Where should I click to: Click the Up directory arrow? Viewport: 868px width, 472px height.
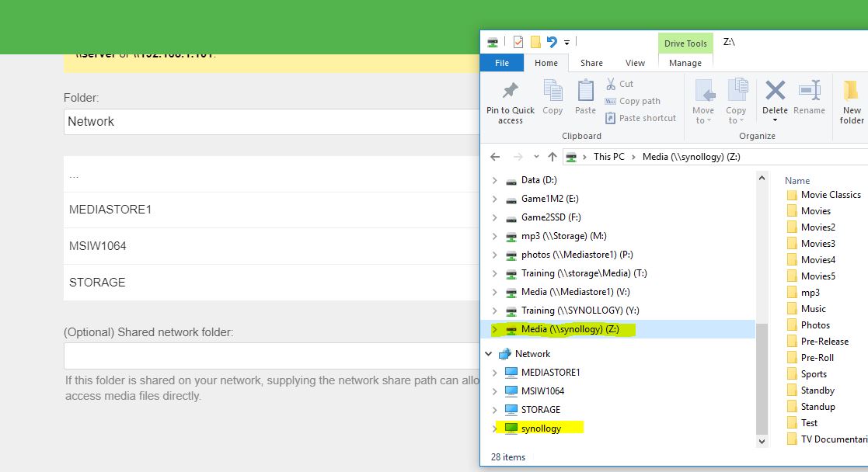pos(553,157)
